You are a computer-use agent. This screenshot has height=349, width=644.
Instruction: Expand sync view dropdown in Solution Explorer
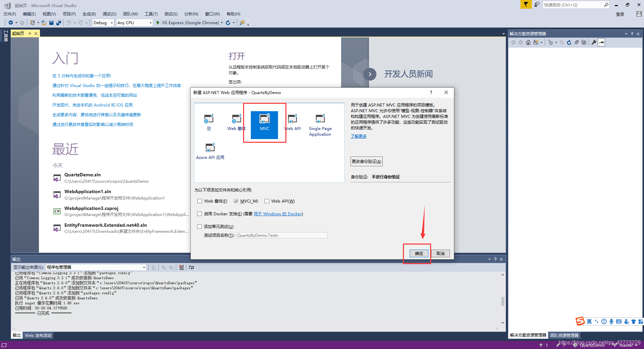(x=541, y=42)
